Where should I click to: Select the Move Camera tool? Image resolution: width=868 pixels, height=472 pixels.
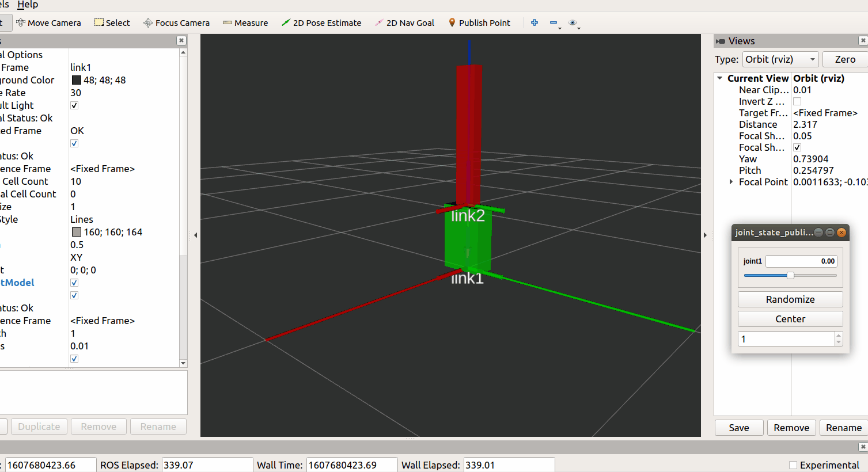point(49,22)
